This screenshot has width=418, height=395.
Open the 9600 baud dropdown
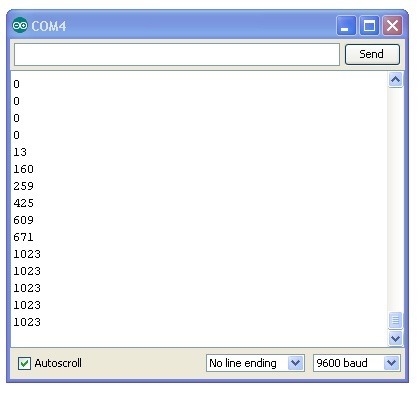tap(356, 363)
